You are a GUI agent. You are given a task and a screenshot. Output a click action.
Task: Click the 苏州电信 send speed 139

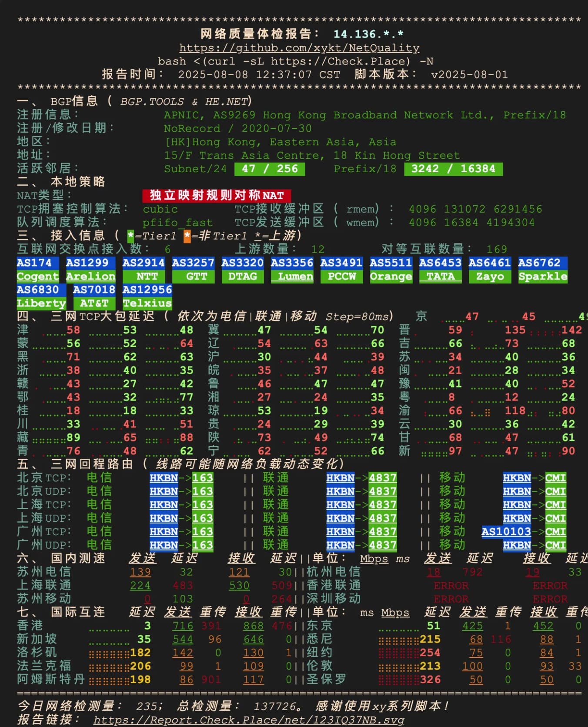coord(140,572)
